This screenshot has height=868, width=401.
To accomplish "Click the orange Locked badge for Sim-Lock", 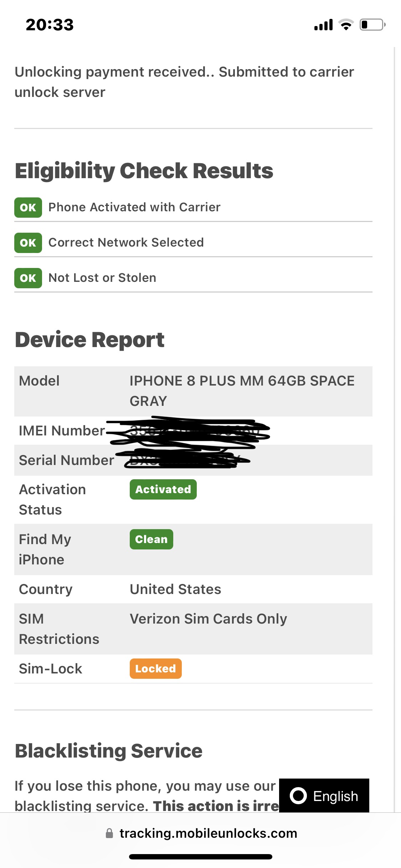I will [x=155, y=668].
